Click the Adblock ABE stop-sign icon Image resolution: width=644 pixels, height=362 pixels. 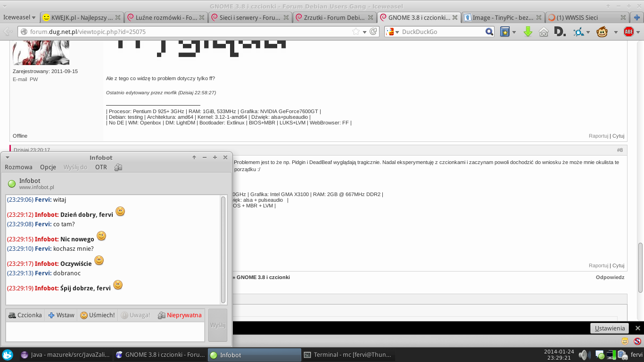click(x=628, y=32)
